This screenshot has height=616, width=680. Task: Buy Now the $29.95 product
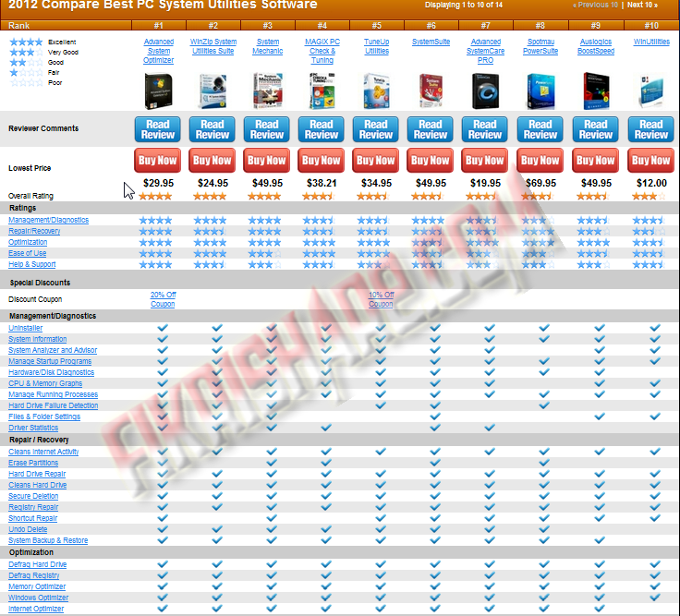[158, 161]
